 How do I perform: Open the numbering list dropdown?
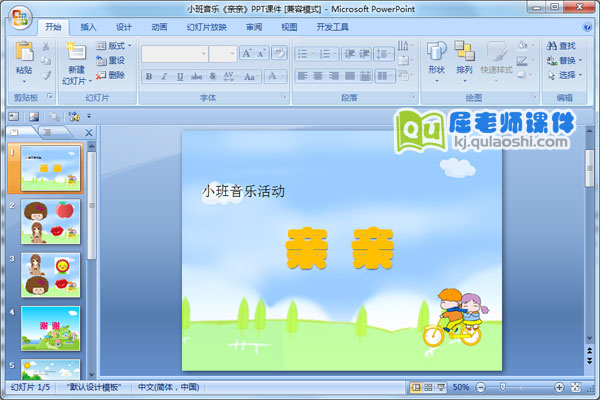point(328,54)
